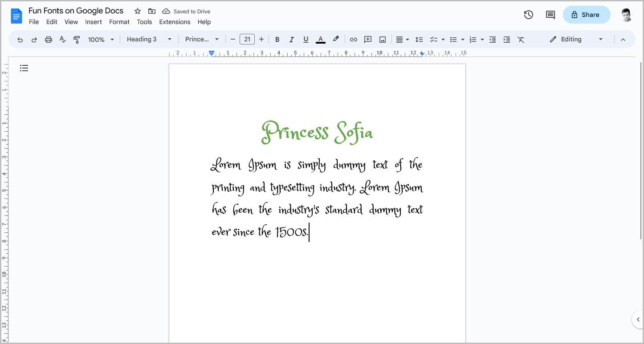The width and height of the screenshot is (644, 344).
Task: Toggle italic formatting
Action: pyautogui.click(x=292, y=39)
